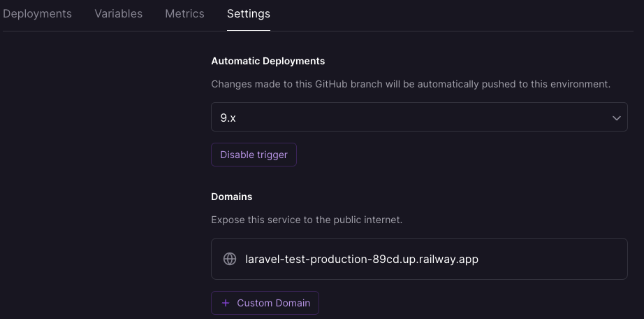Viewport: 644px width, 319px height.
Task: Disable the automatic deployment trigger
Action: [254, 155]
